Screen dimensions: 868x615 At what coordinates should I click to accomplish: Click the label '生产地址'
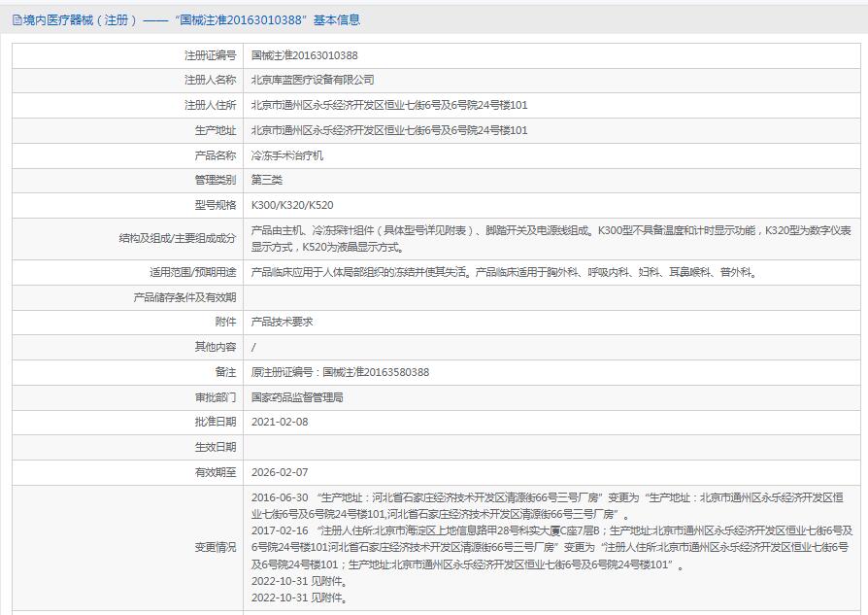tap(216, 130)
